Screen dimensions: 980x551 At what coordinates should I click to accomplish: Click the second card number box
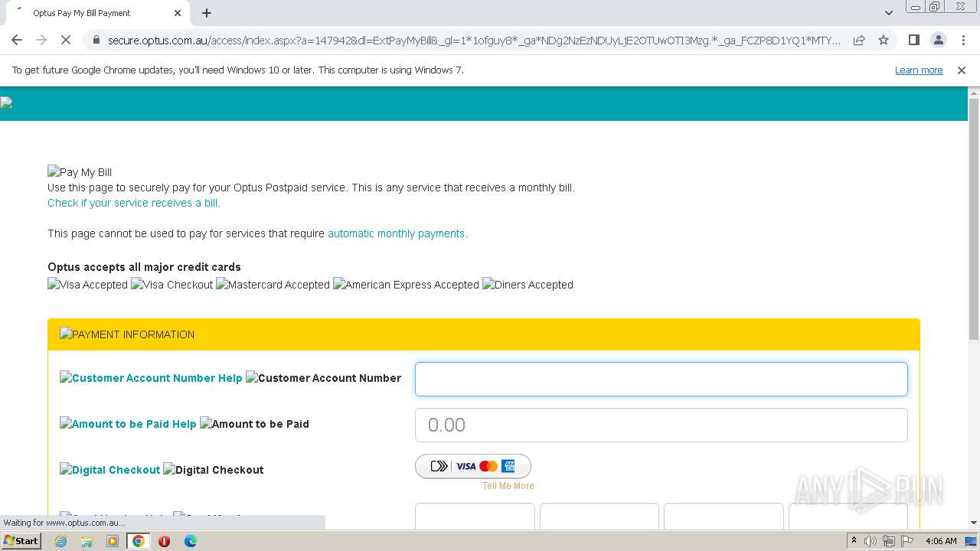pos(599,517)
